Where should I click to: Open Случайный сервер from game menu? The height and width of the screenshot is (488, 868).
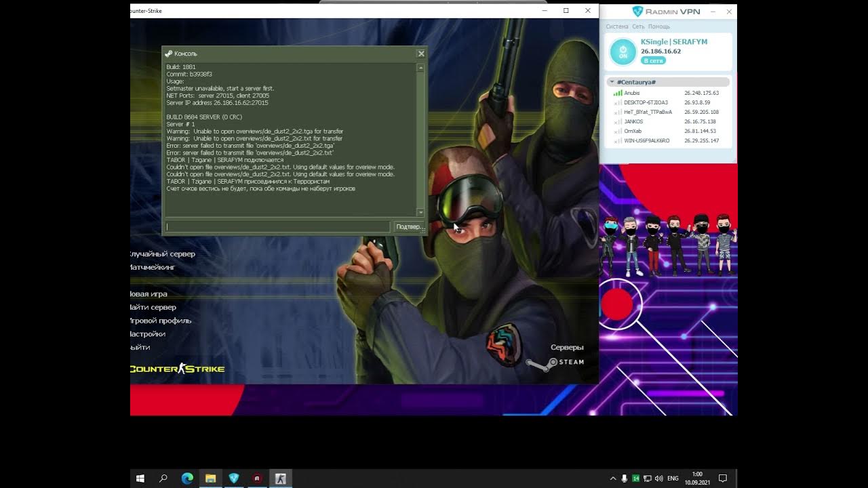point(162,254)
